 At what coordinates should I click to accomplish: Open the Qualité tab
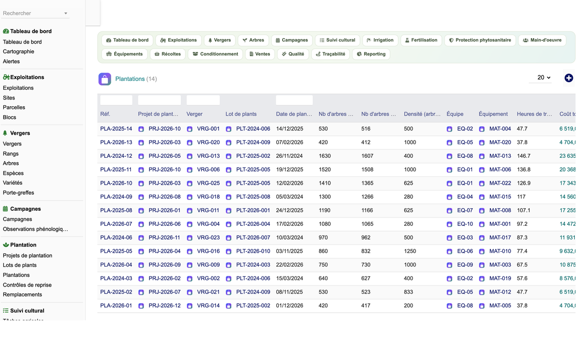point(293,54)
